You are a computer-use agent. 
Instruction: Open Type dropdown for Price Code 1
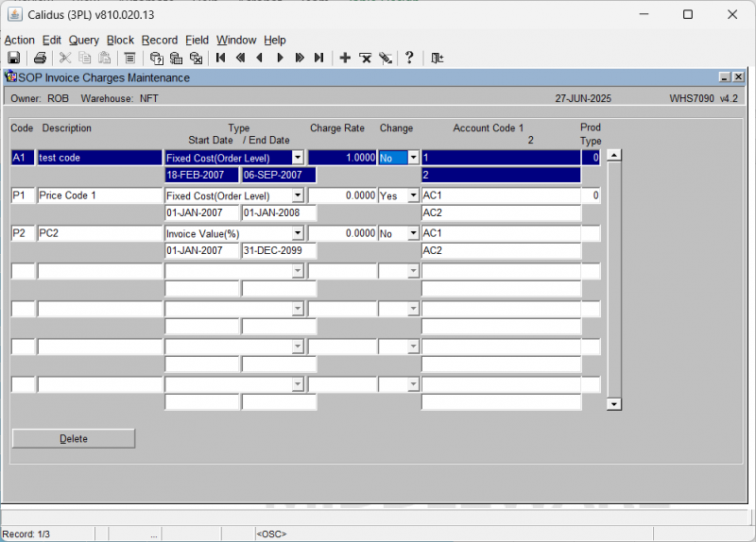pos(298,195)
